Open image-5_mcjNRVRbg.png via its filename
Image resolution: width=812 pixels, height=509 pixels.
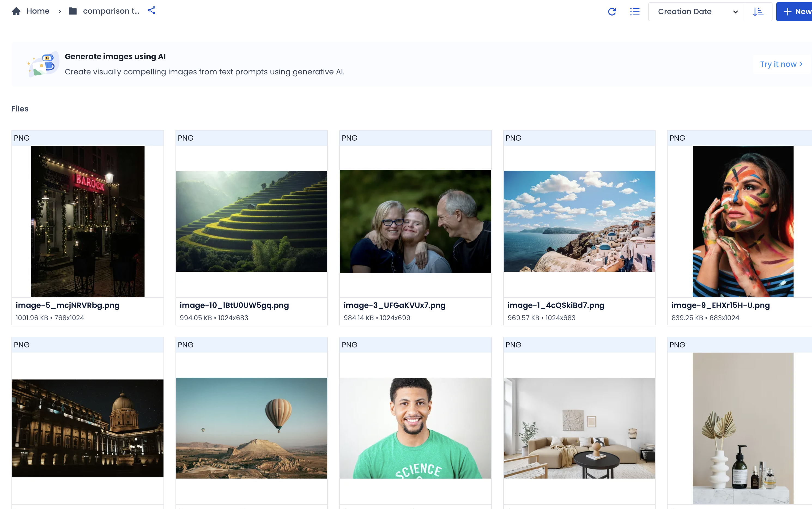click(67, 305)
